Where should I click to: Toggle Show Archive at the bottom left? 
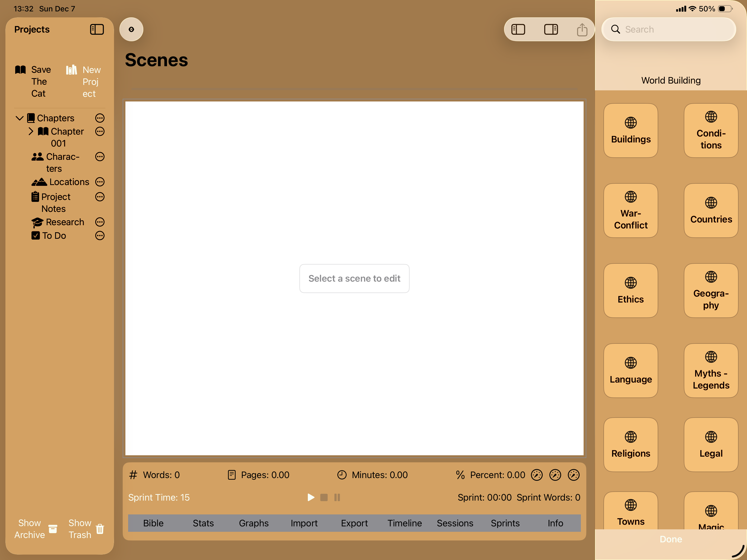click(x=30, y=528)
